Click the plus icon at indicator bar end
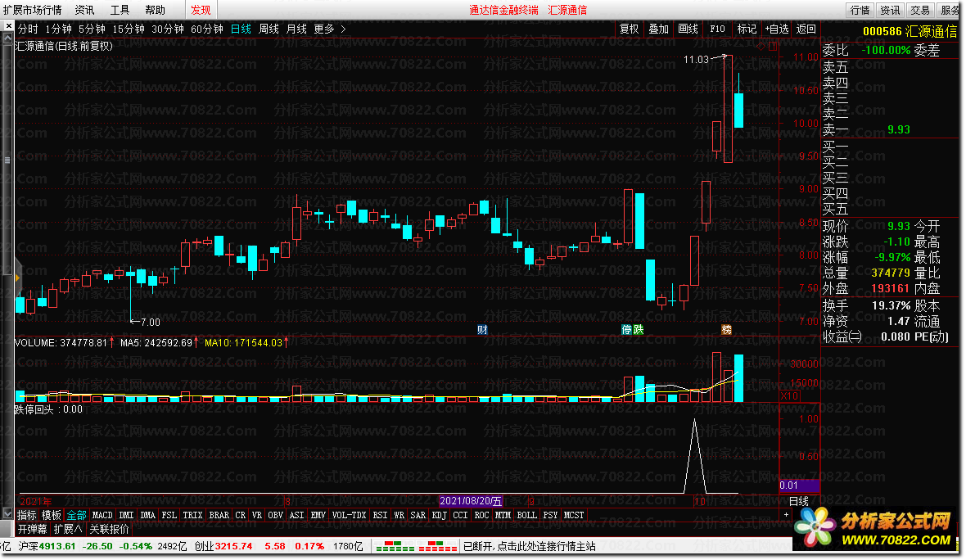966x560 pixels. (786, 514)
